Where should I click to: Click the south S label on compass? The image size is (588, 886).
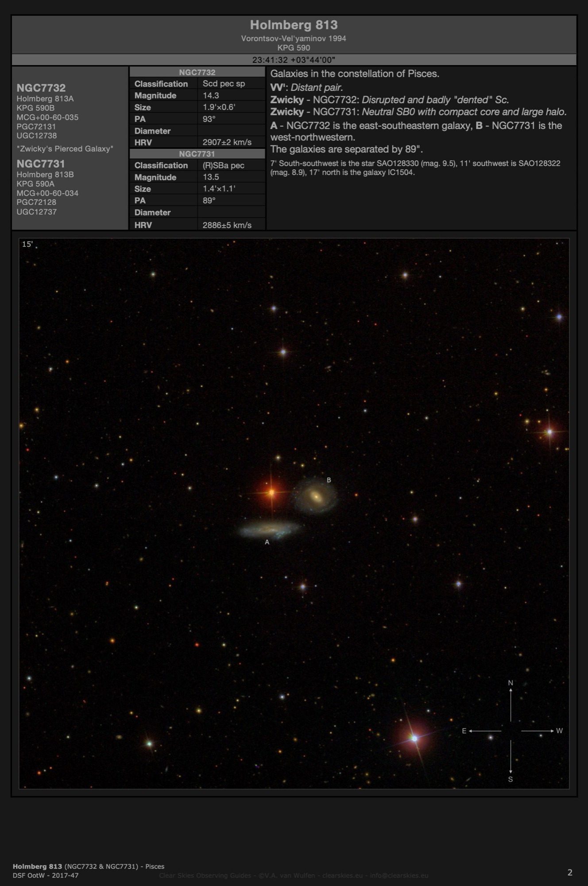511,779
